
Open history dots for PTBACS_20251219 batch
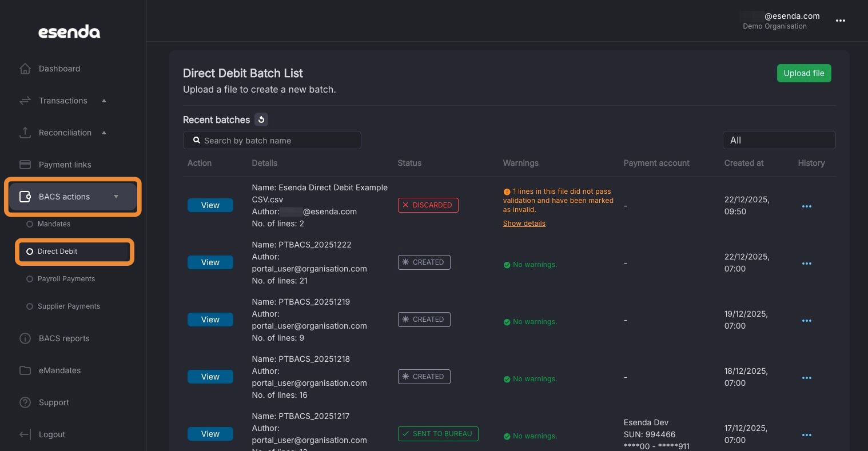tap(807, 321)
